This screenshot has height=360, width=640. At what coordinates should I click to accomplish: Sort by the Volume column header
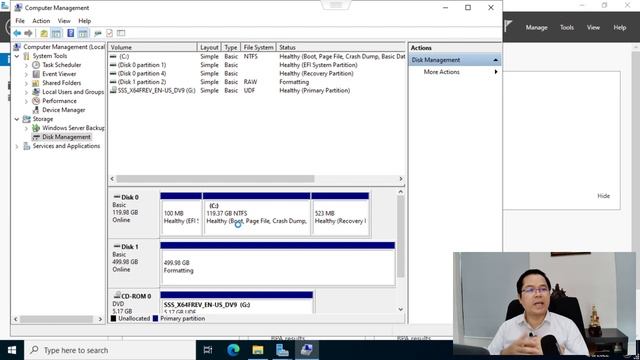[x=153, y=47]
